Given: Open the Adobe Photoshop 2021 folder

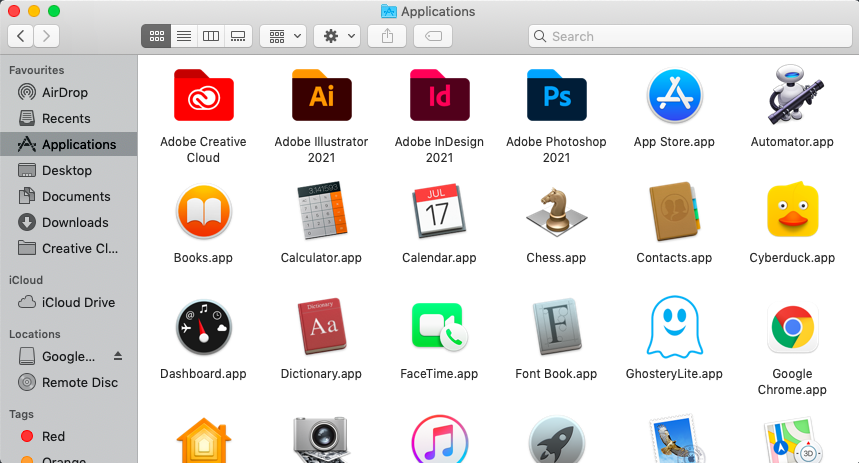Looking at the screenshot, I should pos(556,96).
